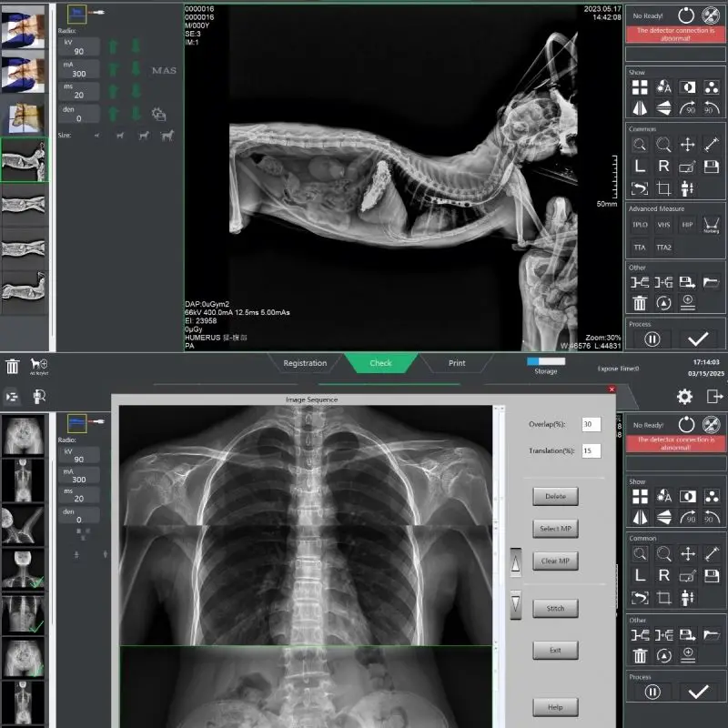Viewport: 728px width, 728px height.
Task: Click the pan/move tool in cat X-ray window
Action: pyautogui.click(x=687, y=145)
